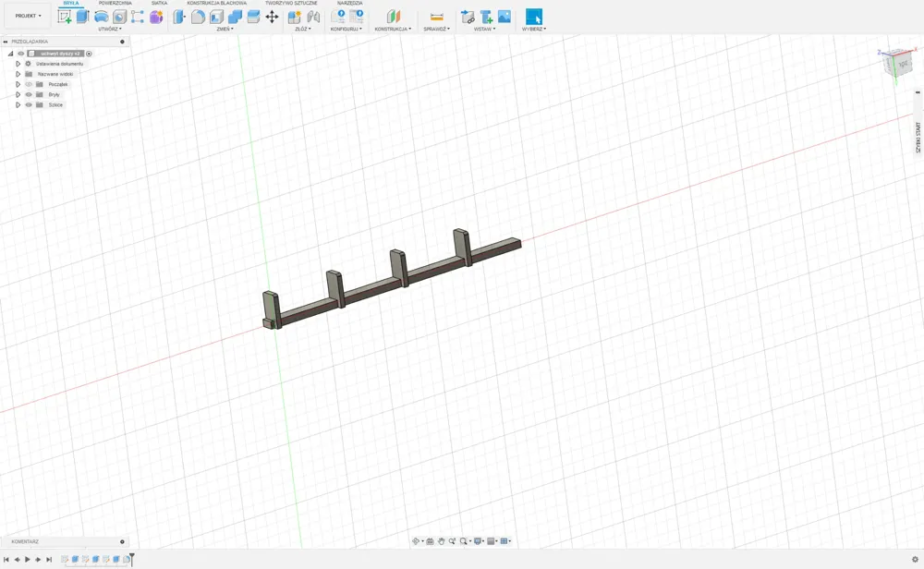924x569 pixels.
Task: Toggle visibility of Początek folder
Action: [x=29, y=84]
